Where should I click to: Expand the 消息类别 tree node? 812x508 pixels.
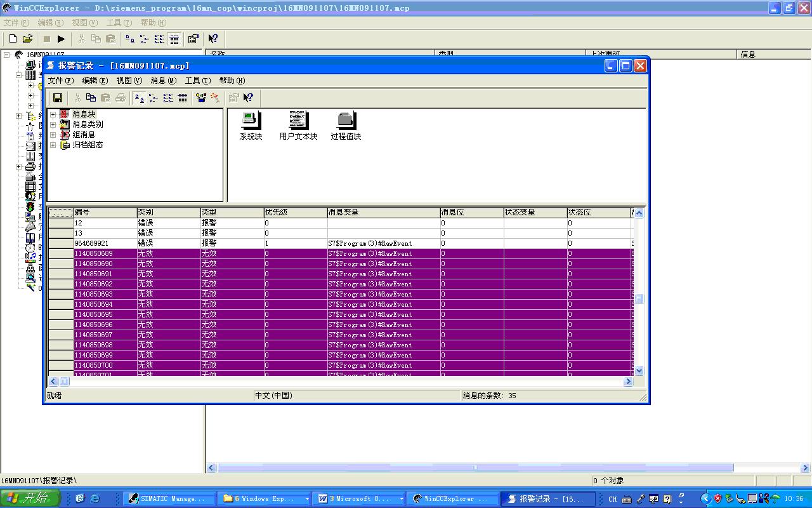53,124
